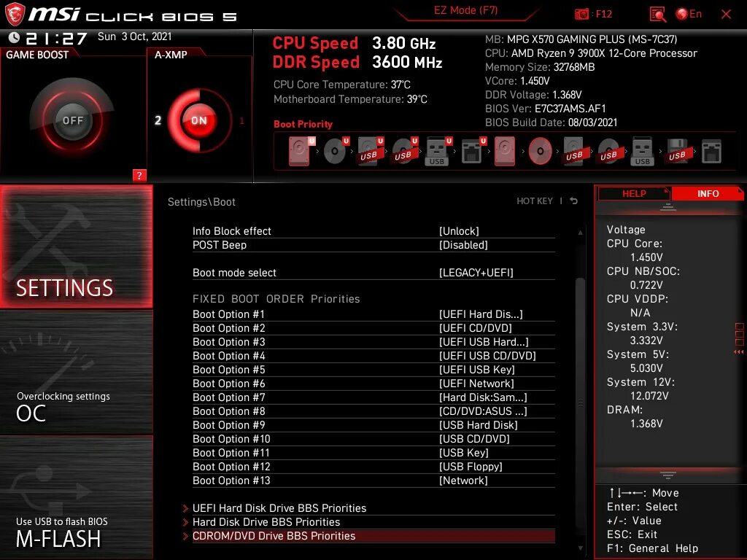Click the clock icon beside the time

(x=15, y=38)
